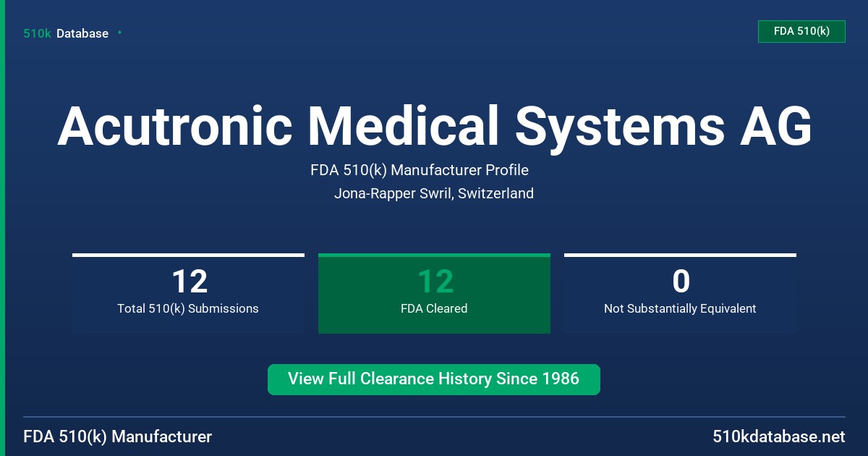Screen dimensions: 868x456
Task: Click the FDA 510(k) badge button
Action: 801,31
